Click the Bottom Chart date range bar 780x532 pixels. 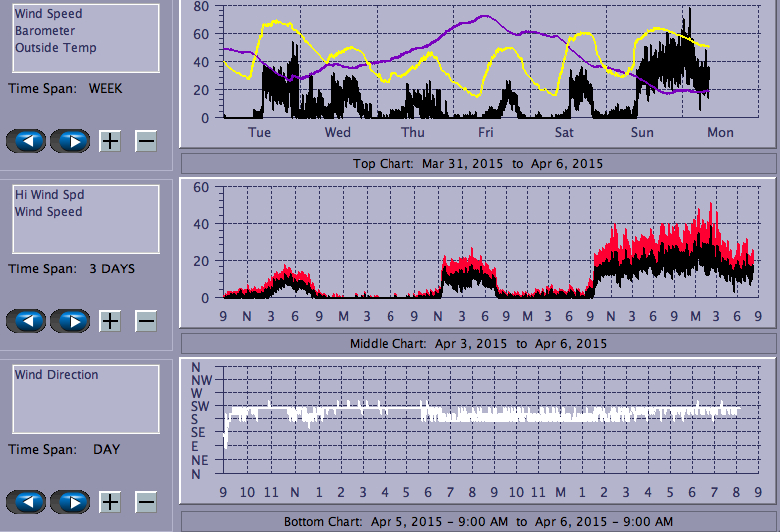477,521
